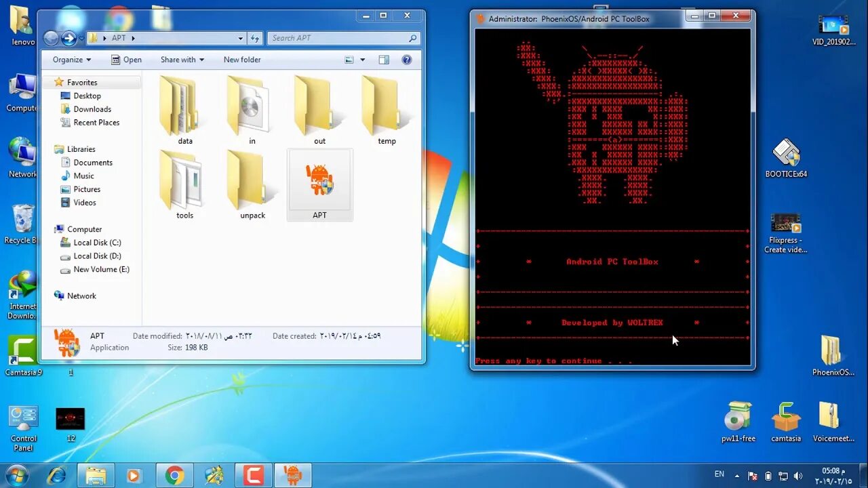Viewport: 868px width, 488px height.
Task: Open Local Disk (D:)
Action: point(97,256)
